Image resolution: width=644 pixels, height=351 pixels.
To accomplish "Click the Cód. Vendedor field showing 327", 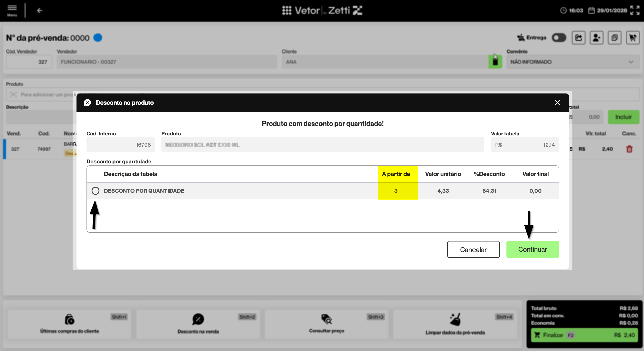I will tap(29, 62).
